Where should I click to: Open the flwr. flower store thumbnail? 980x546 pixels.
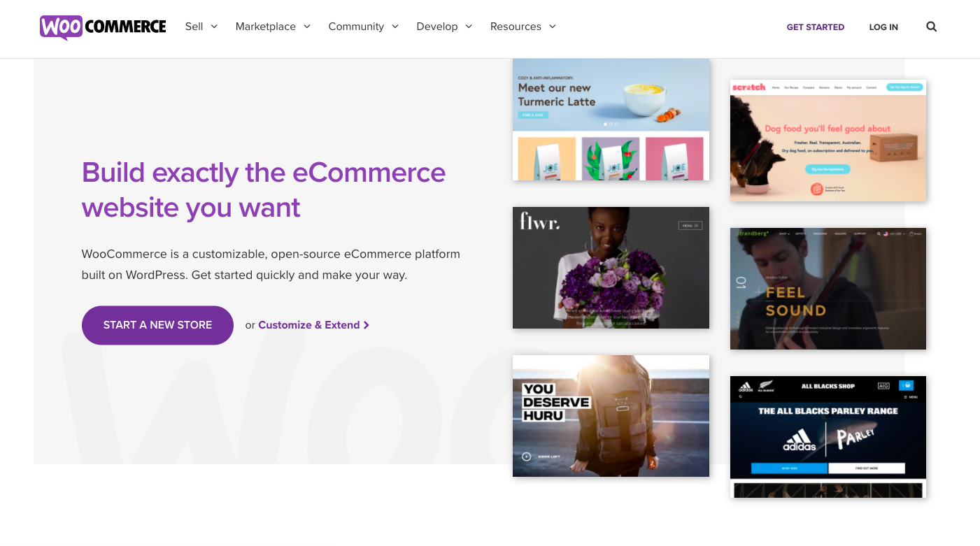(x=611, y=268)
